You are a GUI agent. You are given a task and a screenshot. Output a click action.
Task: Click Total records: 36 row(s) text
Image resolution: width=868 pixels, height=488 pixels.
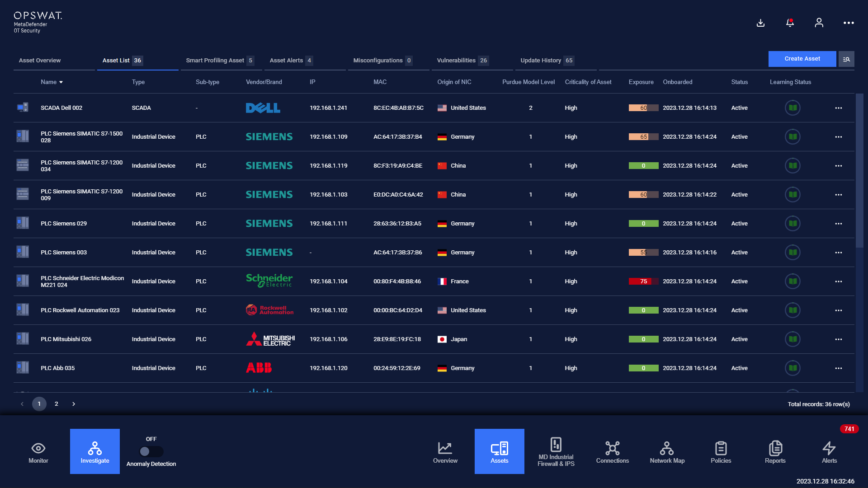819,404
